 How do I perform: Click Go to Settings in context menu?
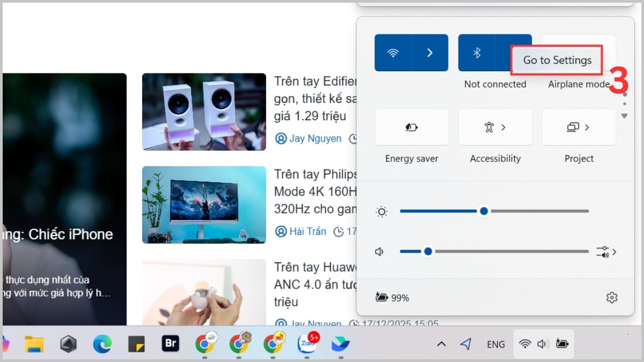[557, 60]
